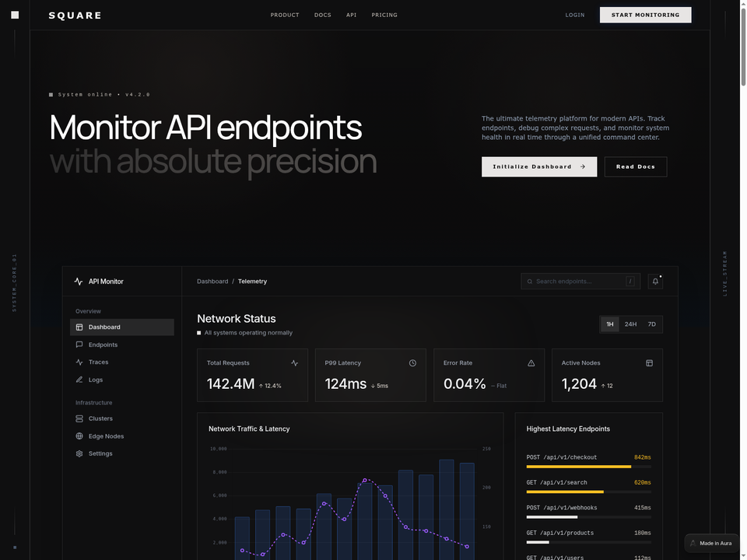The width and height of the screenshot is (747, 560).
Task: Click the Initialize Dashboard button
Action: 538,166
